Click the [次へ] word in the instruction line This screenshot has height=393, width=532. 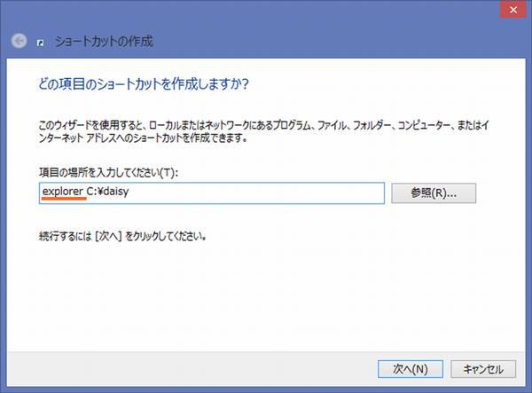click(108, 236)
